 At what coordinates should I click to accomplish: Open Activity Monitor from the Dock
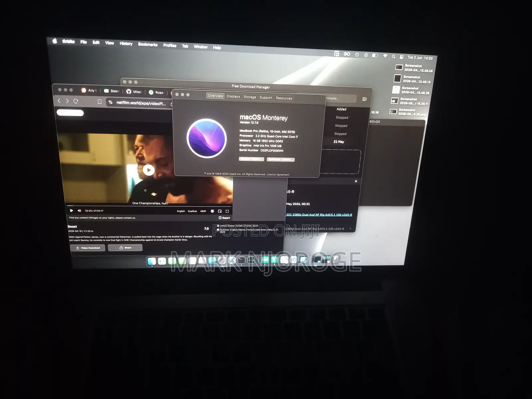[251, 260]
